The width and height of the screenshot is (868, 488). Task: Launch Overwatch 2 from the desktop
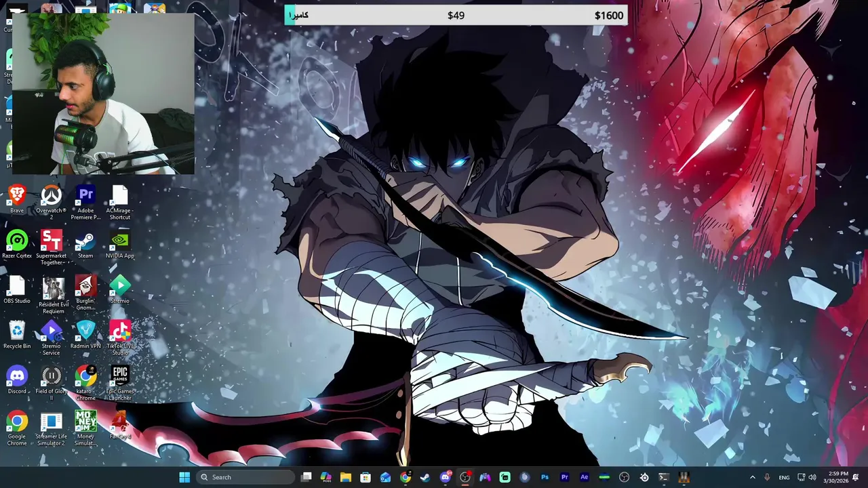(x=51, y=203)
